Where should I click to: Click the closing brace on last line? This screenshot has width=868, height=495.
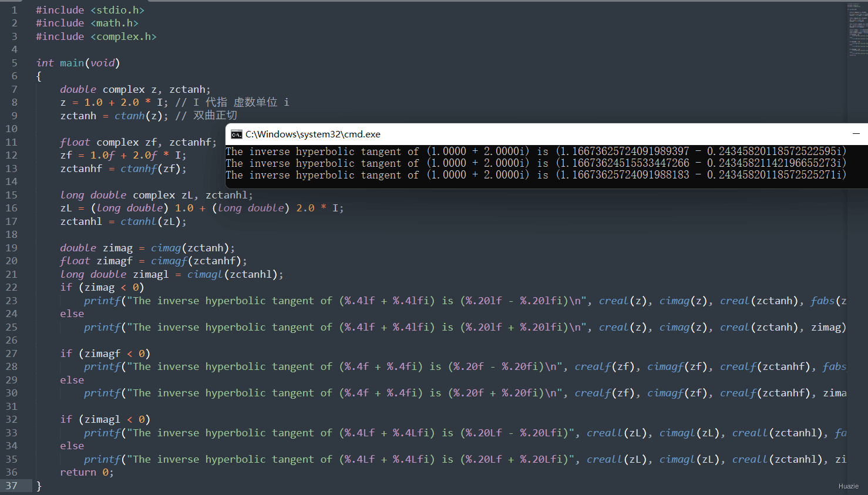click(x=39, y=486)
